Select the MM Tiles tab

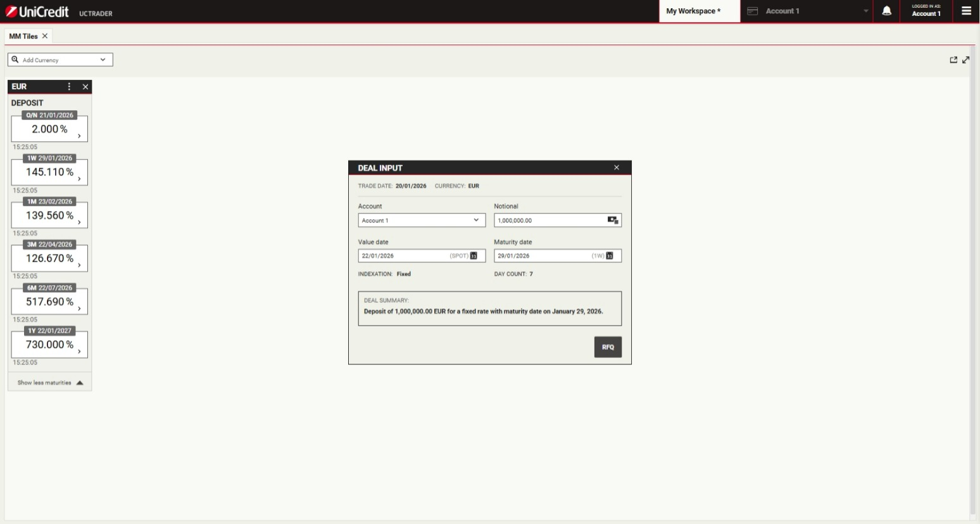(23, 36)
